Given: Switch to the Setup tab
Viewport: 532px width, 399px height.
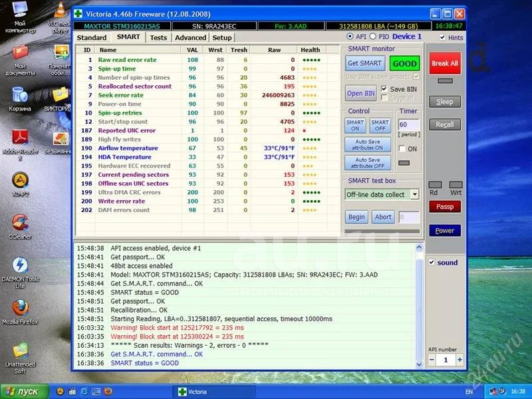Looking at the screenshot, I should coord(222,38).
